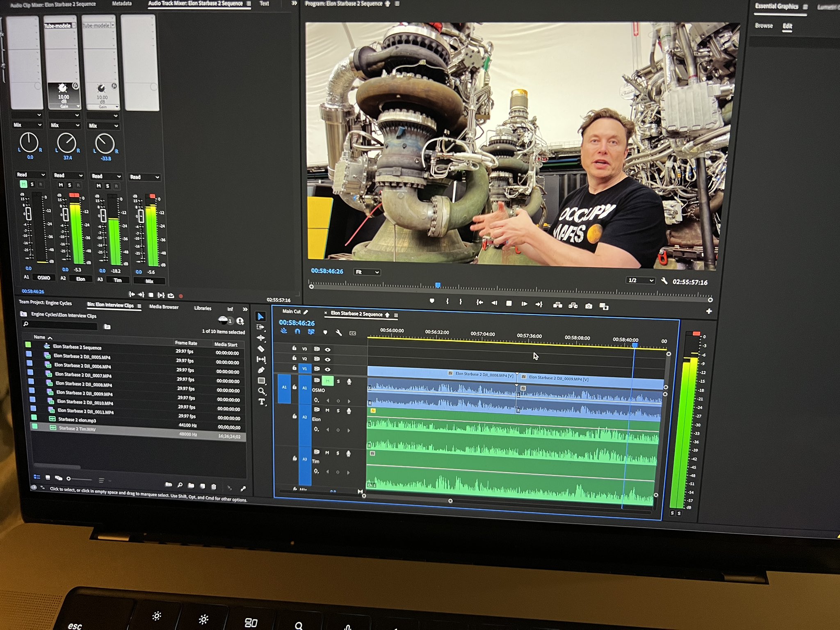Image resolution: width=840 pixels, height=630 pixels.
Task: Click Step Forward one frame button
Action: (x=524, y=304)
